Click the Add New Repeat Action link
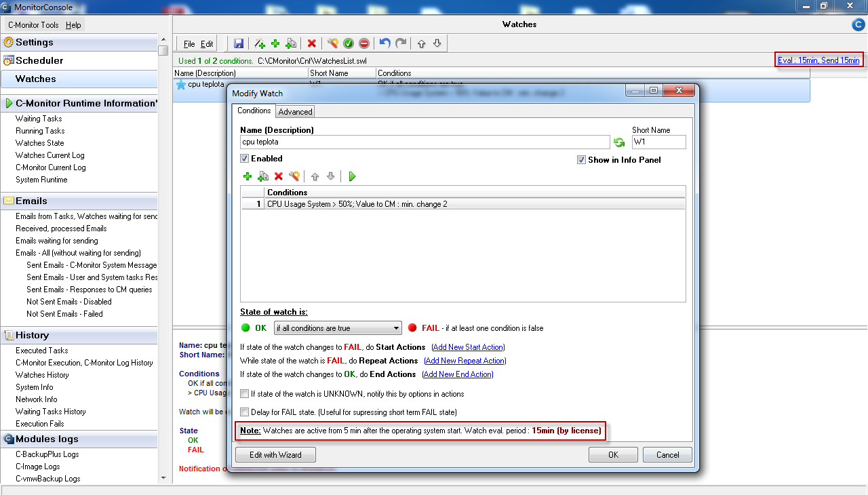Viewport: 868px width, 495px height. tap(465, 361)
